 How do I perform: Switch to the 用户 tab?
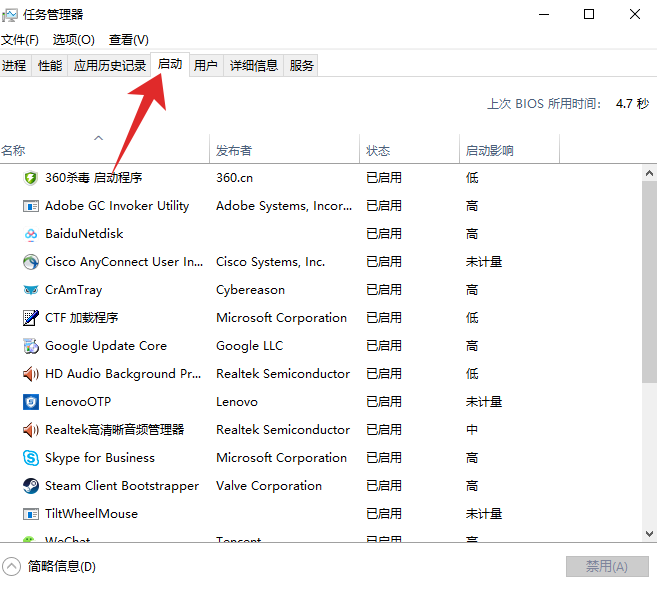click(206, 65)
